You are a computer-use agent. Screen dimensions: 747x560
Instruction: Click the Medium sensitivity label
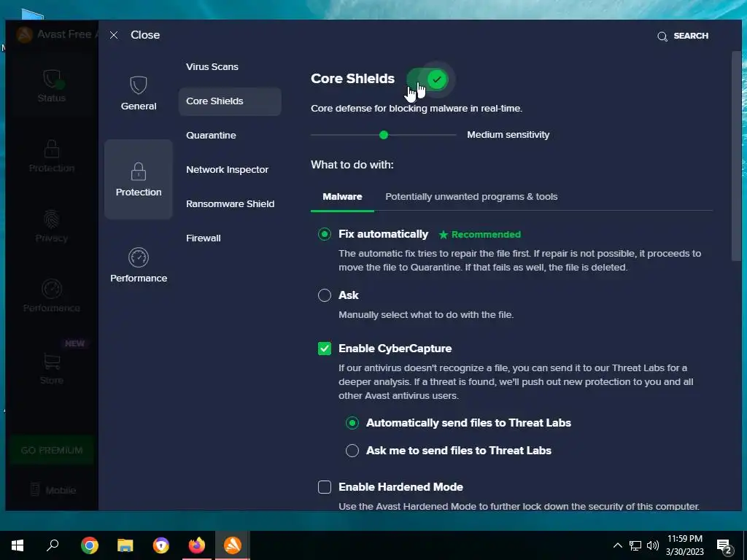[508, 135]
